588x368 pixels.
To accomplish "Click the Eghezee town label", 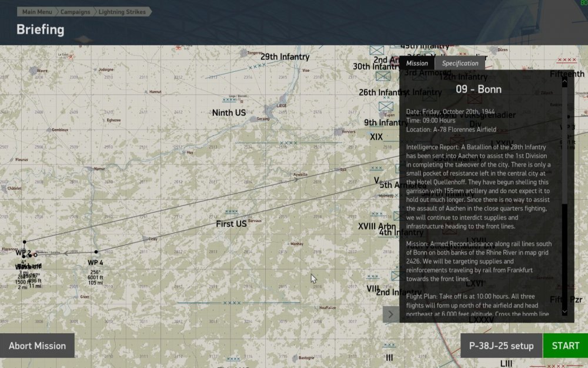I will (x=113, y=120).
